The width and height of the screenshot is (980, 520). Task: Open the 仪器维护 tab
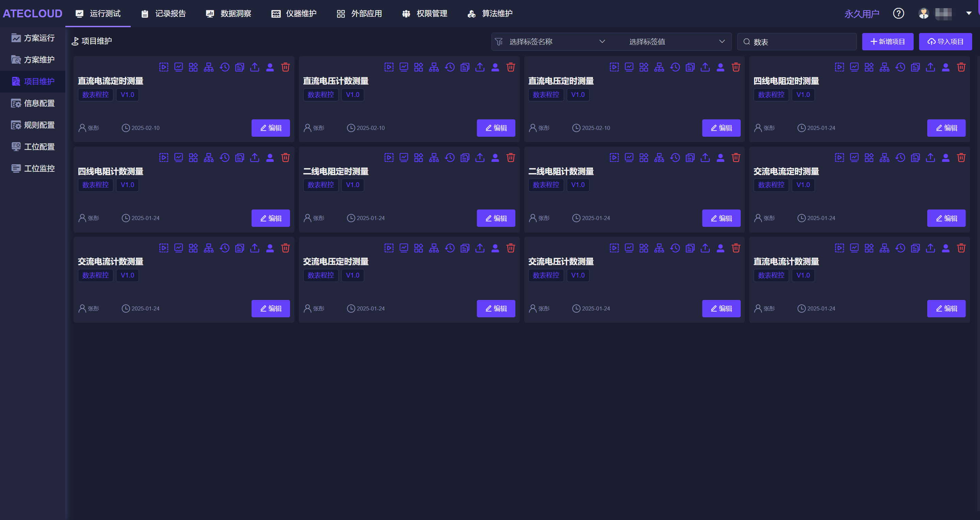click(x=294, y=14)
